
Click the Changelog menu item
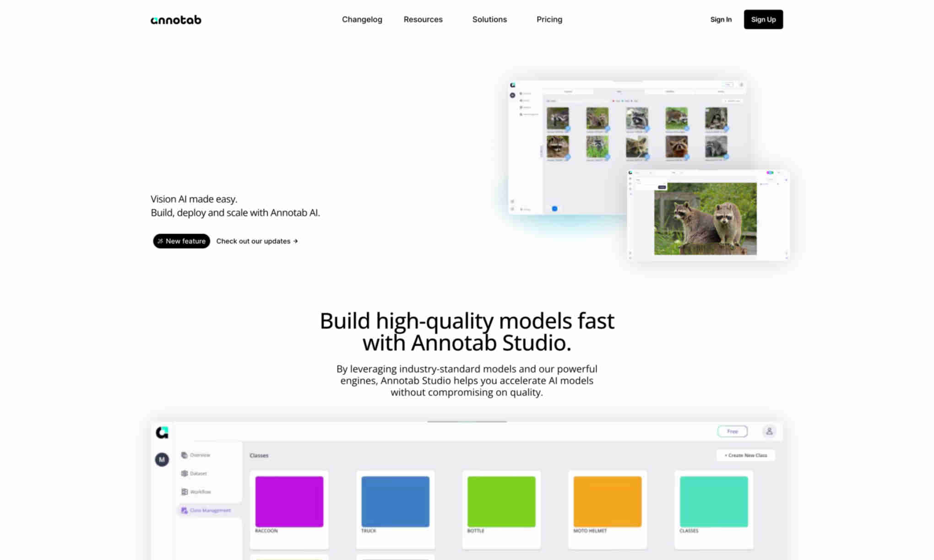362,19
